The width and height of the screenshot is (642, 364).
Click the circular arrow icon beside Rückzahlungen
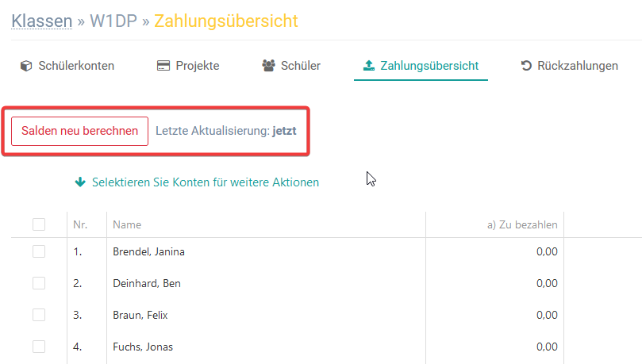(526, 66)
